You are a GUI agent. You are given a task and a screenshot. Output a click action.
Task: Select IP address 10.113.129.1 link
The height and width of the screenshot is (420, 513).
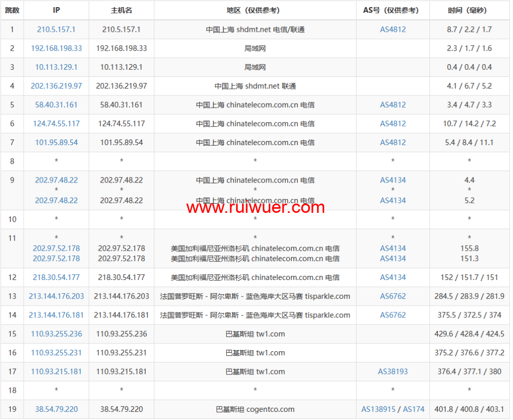click(x=56, y=67)
